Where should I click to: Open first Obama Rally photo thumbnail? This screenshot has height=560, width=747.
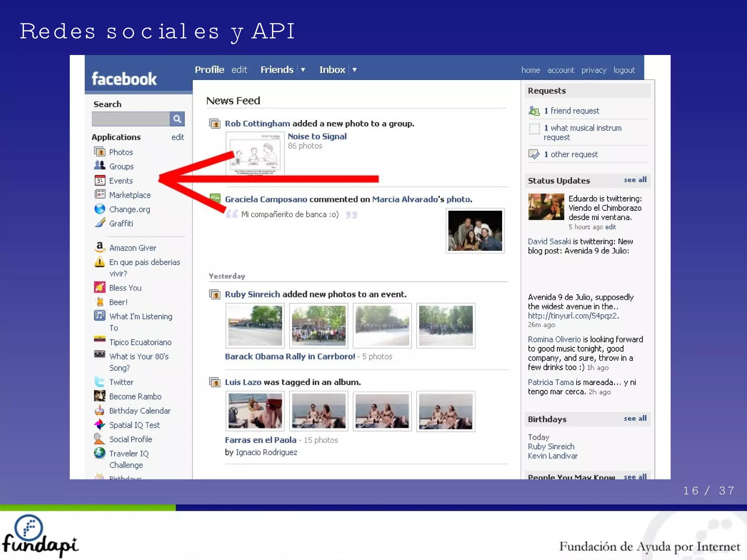click(x=255, y=326)
